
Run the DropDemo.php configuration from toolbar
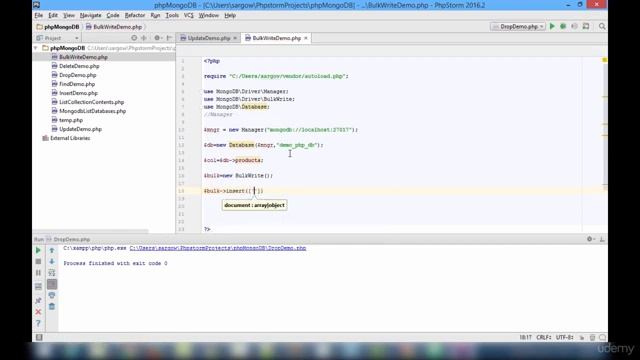click(552, 27)
